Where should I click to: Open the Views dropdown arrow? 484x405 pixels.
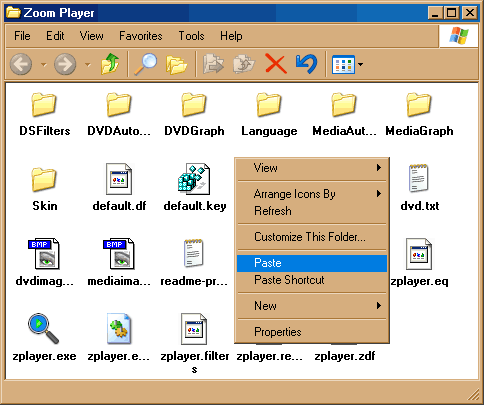360,64
